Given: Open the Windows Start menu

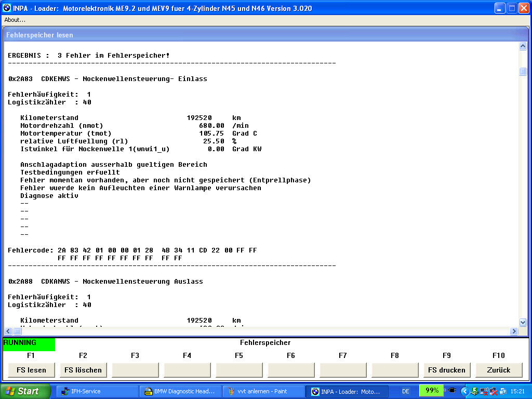Looking at the screenshot, I should point(25,391).
